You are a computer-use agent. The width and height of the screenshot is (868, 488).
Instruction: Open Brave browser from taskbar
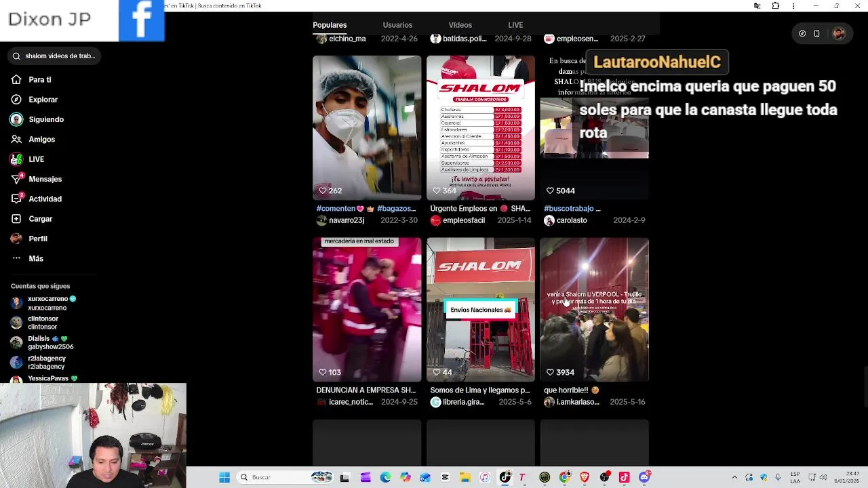click(585, 477)
